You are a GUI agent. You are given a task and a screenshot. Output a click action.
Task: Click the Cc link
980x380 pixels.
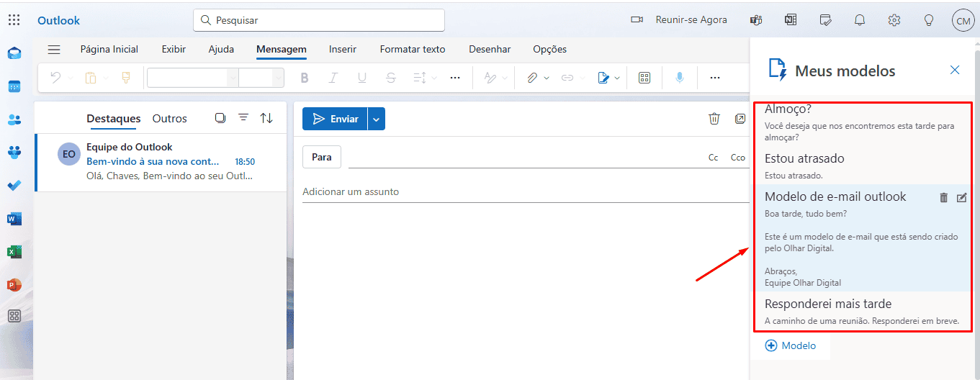714,158
